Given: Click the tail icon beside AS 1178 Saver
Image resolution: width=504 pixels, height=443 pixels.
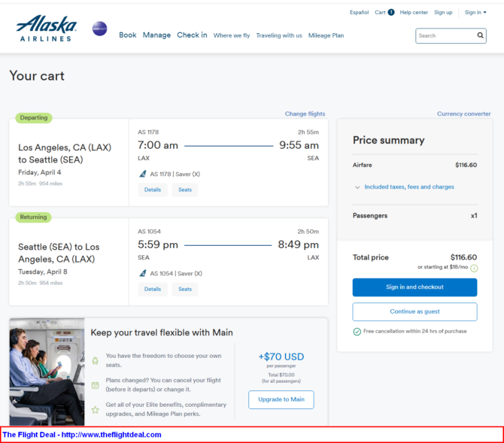Looking at the screenshot, I should tap(143, 174).
